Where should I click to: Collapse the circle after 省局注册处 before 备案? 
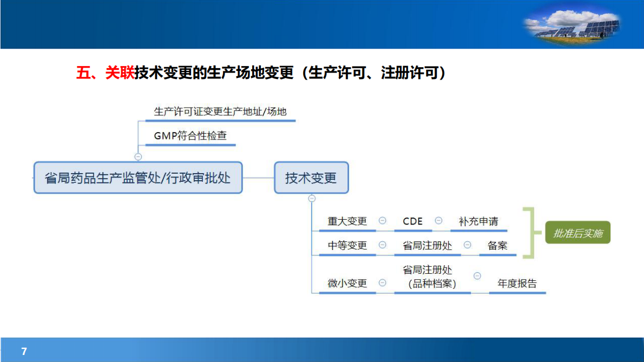(x=468, y=245)
